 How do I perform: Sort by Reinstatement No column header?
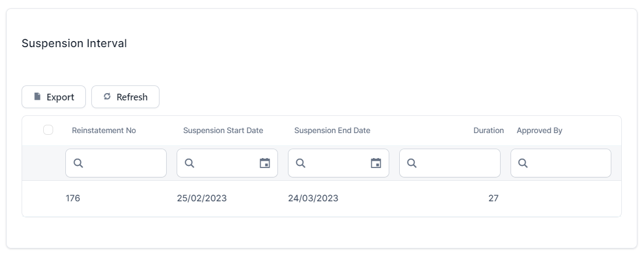tap(104, 130)
